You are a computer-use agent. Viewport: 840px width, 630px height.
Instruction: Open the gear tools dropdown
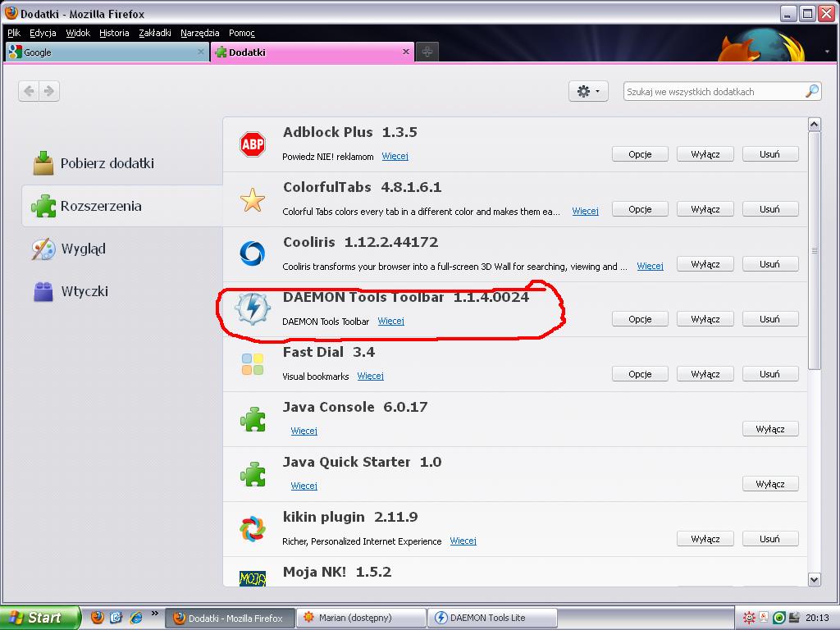(588, 91)
